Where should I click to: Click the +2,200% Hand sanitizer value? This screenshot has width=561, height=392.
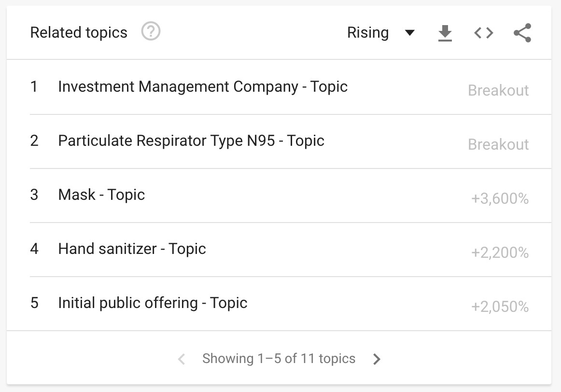click(x=500, y=253)
